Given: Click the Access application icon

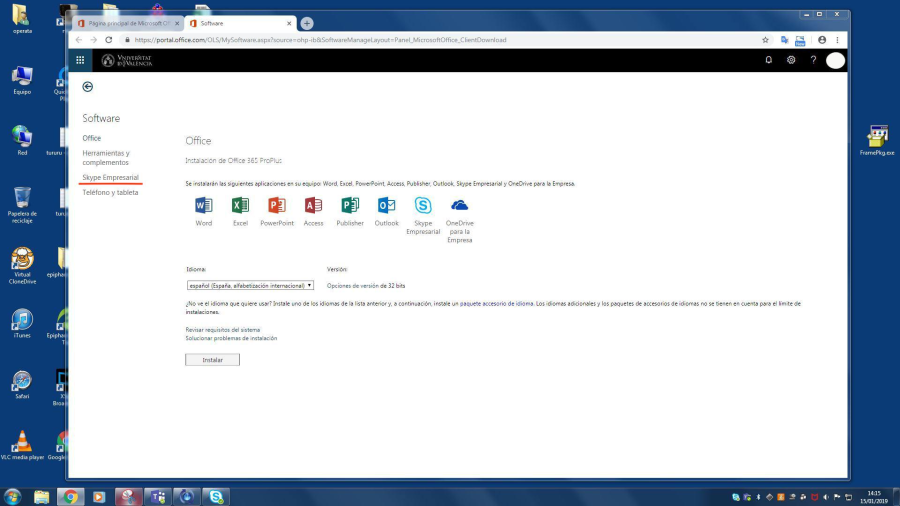Looking at the screenshot, I should pos(313,205).
